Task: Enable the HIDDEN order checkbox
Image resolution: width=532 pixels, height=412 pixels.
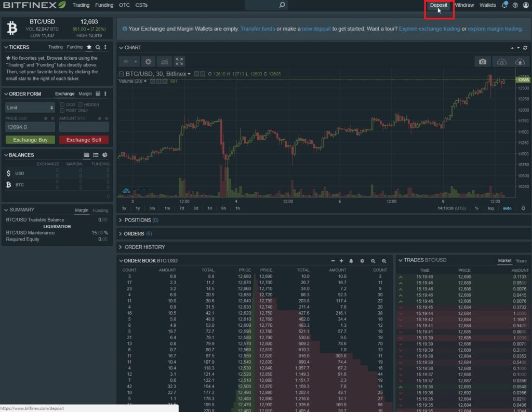Action: 80,104
